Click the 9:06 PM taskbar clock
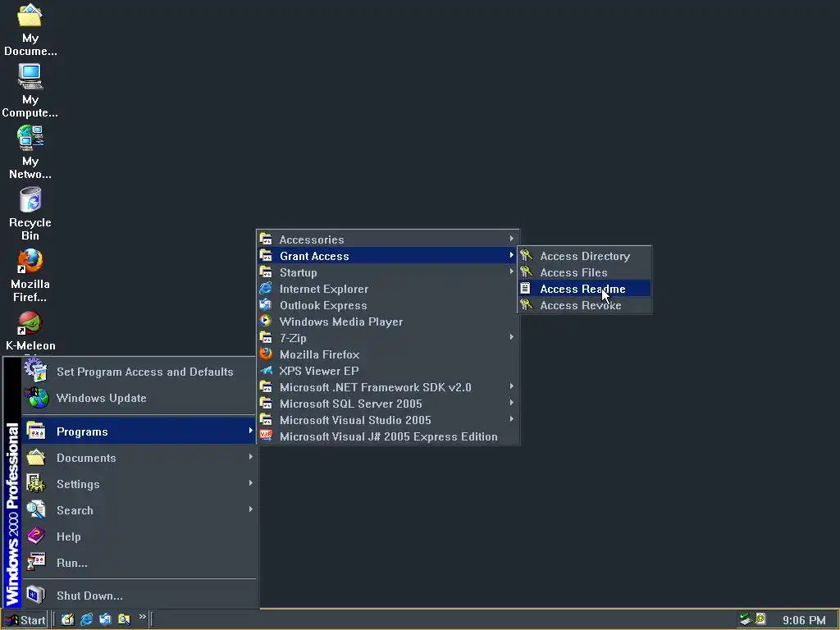Viewport: 840px width, 630px height. coord(804,620)
